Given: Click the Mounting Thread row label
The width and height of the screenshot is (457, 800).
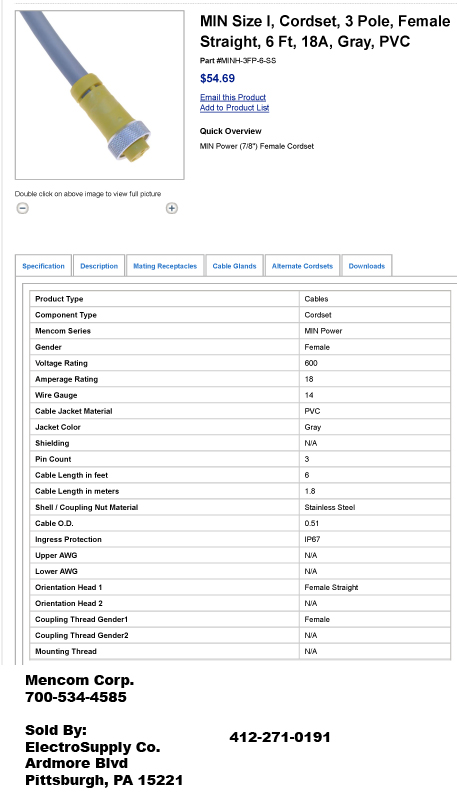Looking at the screenshot, I should click(66, 651).
